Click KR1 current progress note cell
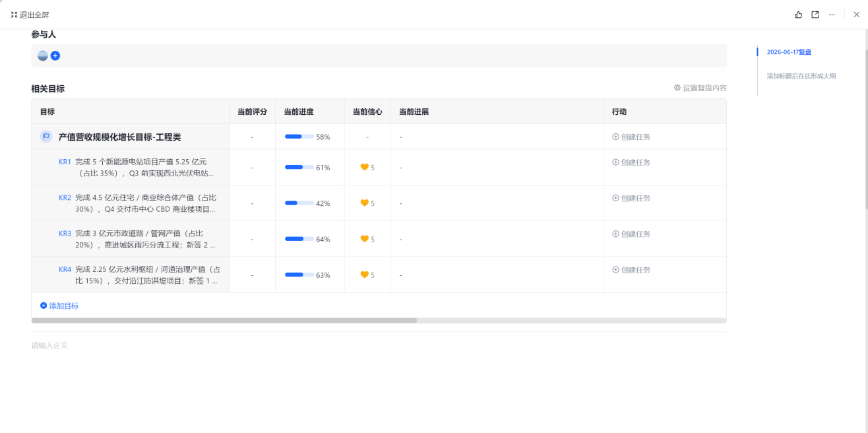Viewport: 868px width, 433px height. (x=497, y=168)
